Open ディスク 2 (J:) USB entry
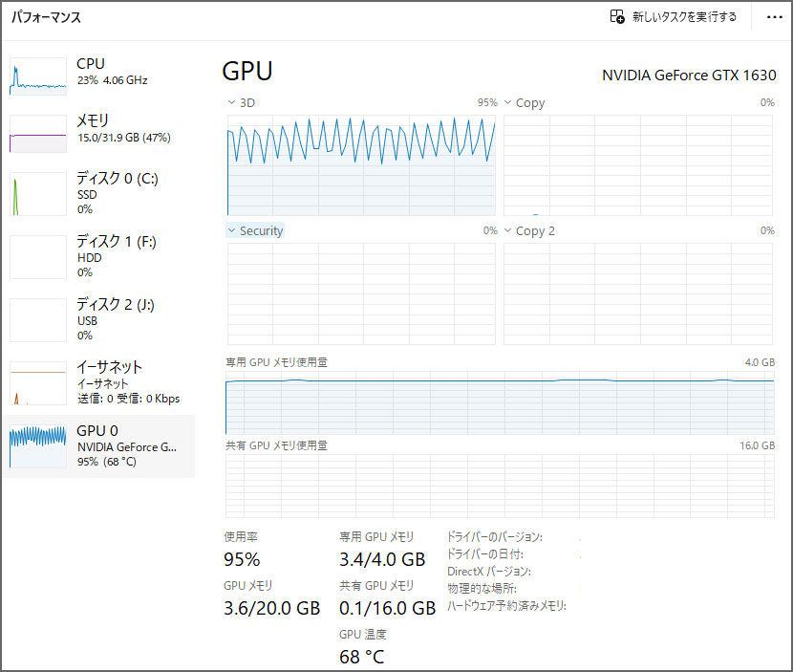This screenshot has height=672, width=793. click(98, 320)
